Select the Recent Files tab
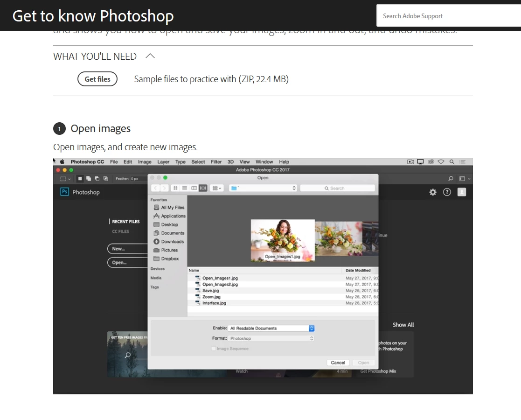Screen dimensions: 521x420 [125, 222]
